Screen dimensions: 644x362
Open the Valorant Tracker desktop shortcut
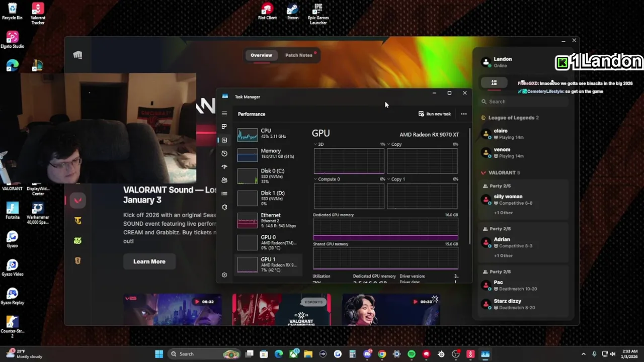[38, 13]
